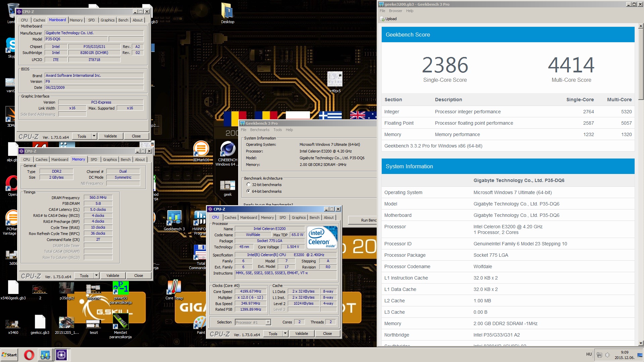Viewport: 644px width, 362px height.
Task: Open the prime95 parancsikonja shortcut
Action: tap(120, 293)
